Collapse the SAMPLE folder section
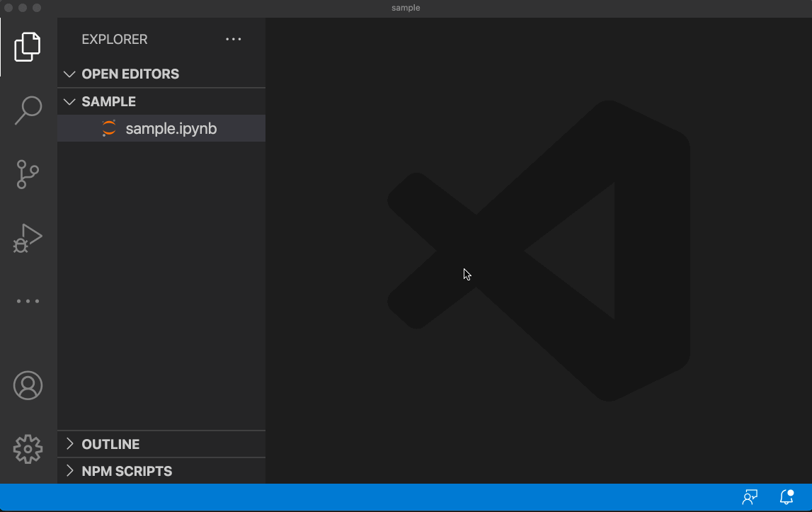Screen dimensions: 812x512 coord(69,101)
